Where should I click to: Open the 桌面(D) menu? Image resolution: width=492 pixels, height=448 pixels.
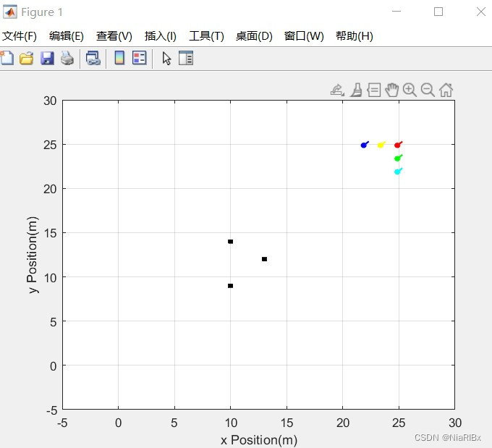coord(254,36)
